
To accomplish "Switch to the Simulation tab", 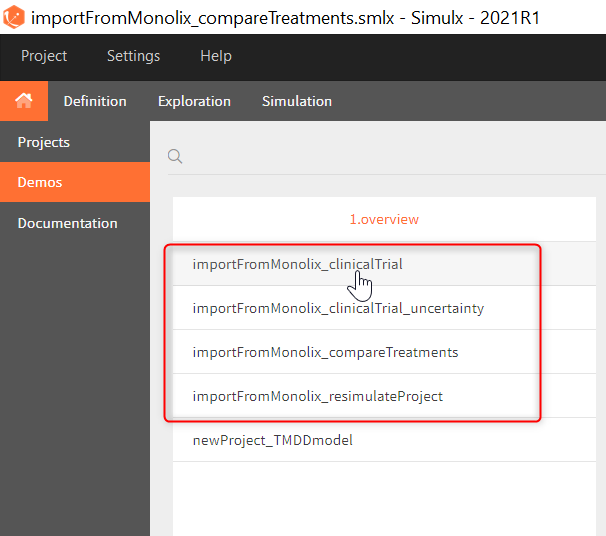I will 297,101.
